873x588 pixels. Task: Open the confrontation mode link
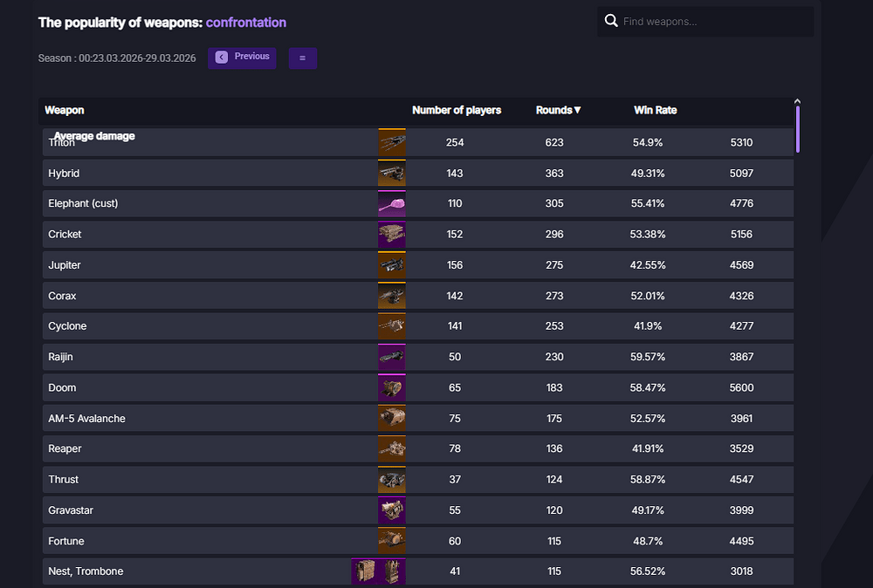[245, 23]
